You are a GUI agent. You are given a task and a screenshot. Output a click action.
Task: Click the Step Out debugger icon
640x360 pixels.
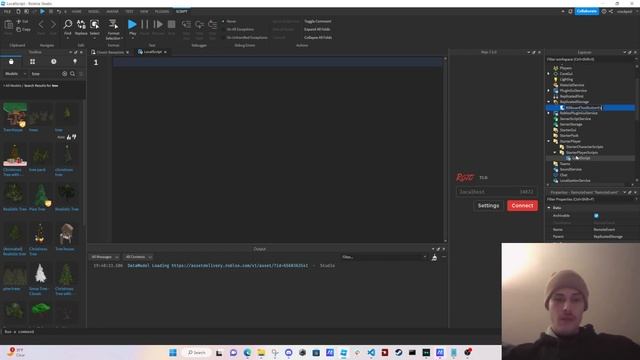[212, 24]
